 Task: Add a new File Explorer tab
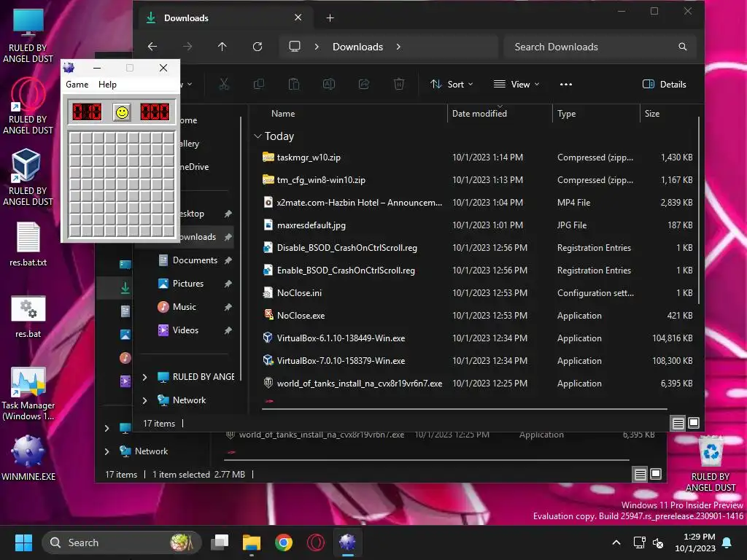tap(330, 18)
